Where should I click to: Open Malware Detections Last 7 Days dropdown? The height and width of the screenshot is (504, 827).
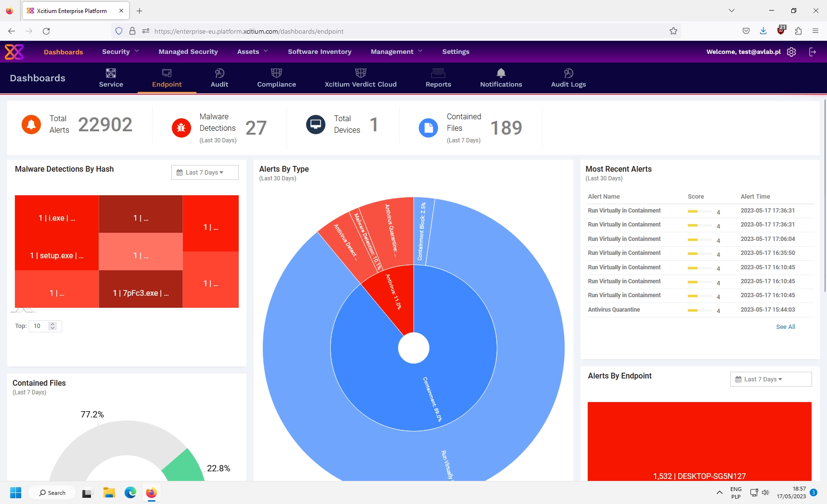click(205, 173)
